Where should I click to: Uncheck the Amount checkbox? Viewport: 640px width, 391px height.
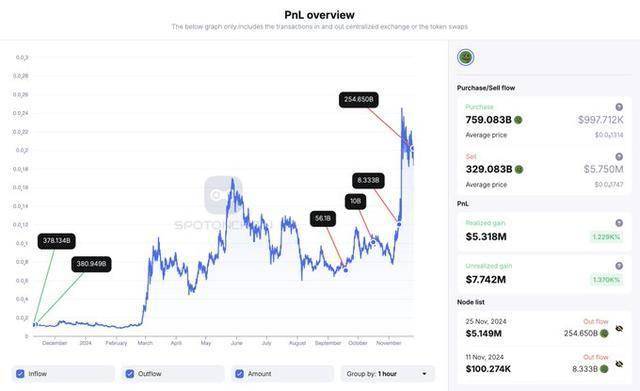click(x=240, y=373)
